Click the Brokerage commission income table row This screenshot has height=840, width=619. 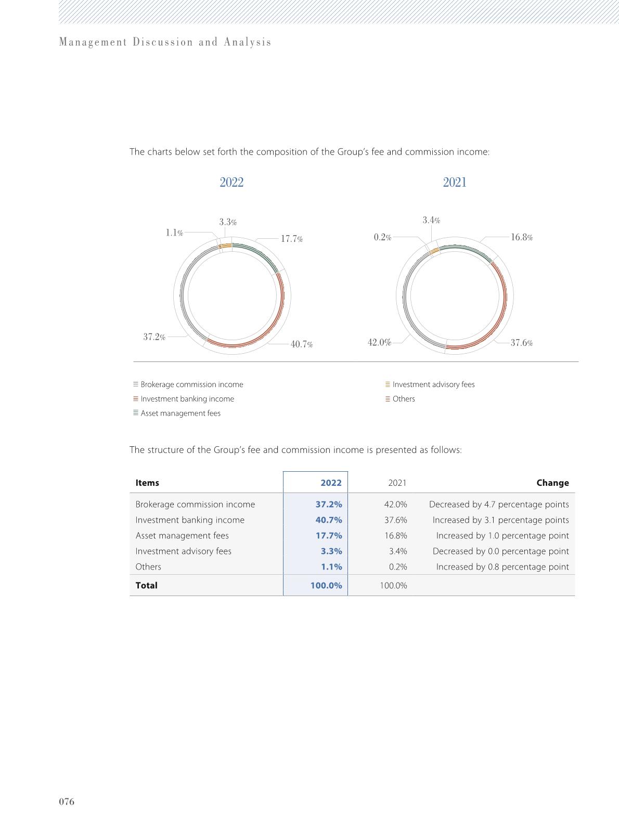click(352, 505)
